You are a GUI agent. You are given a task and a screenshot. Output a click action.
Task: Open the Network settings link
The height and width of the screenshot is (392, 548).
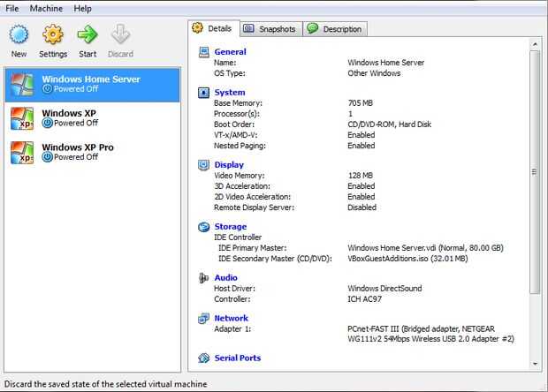click(x=231, y=319)
